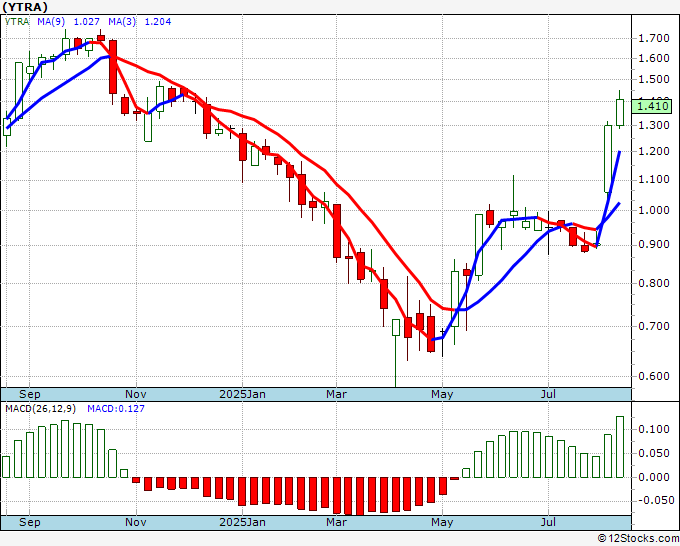Click Sep on the price chart time axis
680x546 pixels.
[30, 394]
